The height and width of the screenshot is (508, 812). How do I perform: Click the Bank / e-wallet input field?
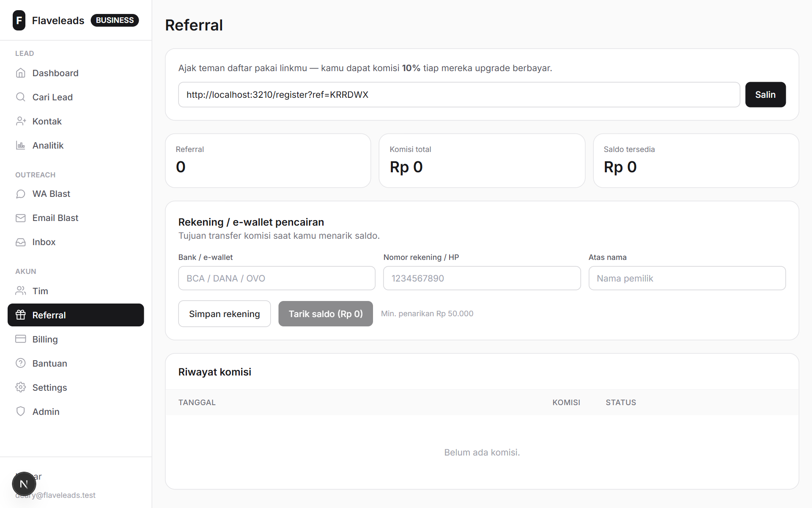(x=277, y=278)
